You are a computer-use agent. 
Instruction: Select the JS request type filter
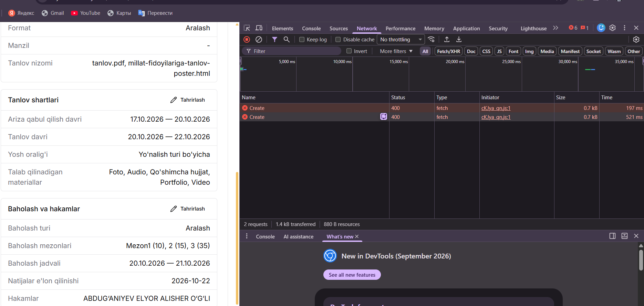point(499,51)
